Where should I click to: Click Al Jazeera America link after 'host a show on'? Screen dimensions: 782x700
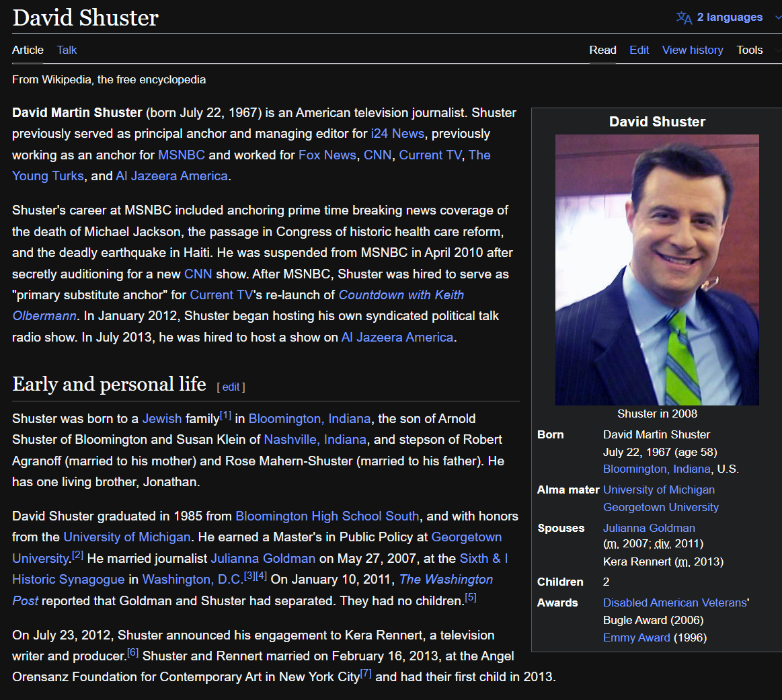tap(397, 338)
